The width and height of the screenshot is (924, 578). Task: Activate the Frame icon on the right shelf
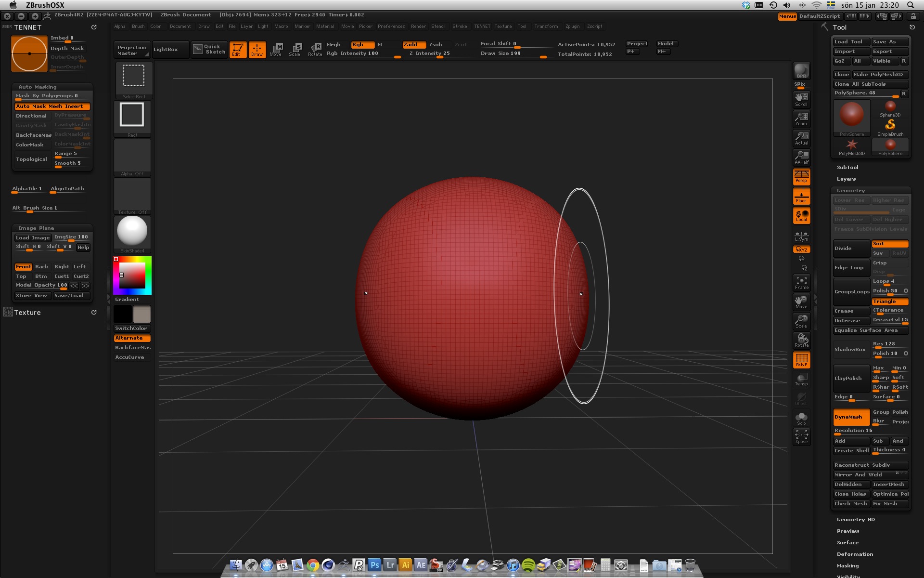coord(801,283)
